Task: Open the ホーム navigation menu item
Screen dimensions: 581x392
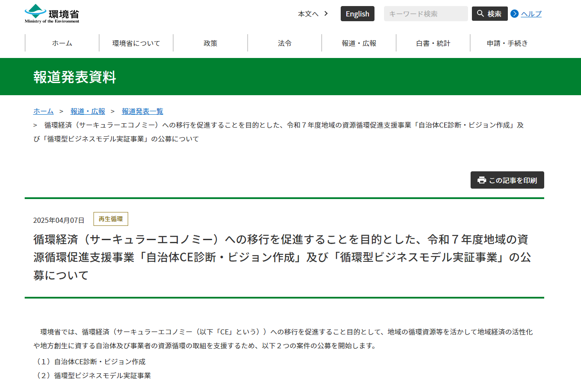Action: 62,43
